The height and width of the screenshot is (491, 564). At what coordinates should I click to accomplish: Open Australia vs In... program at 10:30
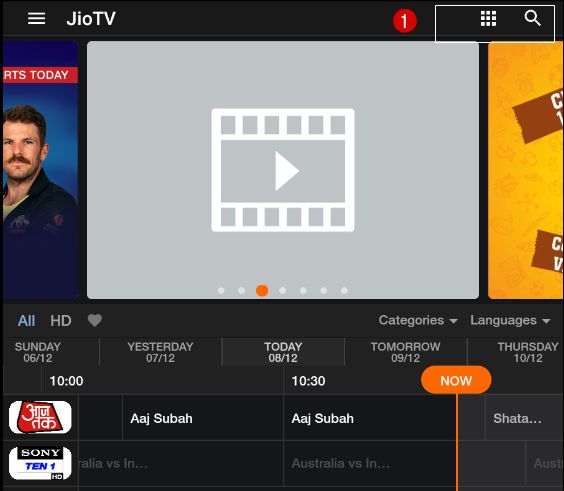pos(370,463)
